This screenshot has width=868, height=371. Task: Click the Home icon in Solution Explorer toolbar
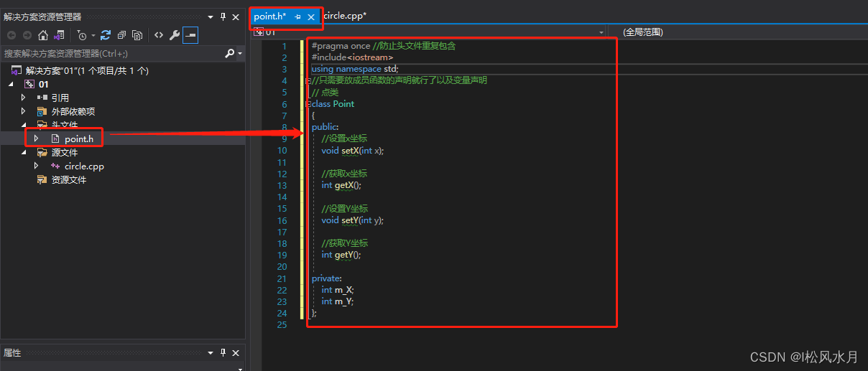click(x=43, y=35)
